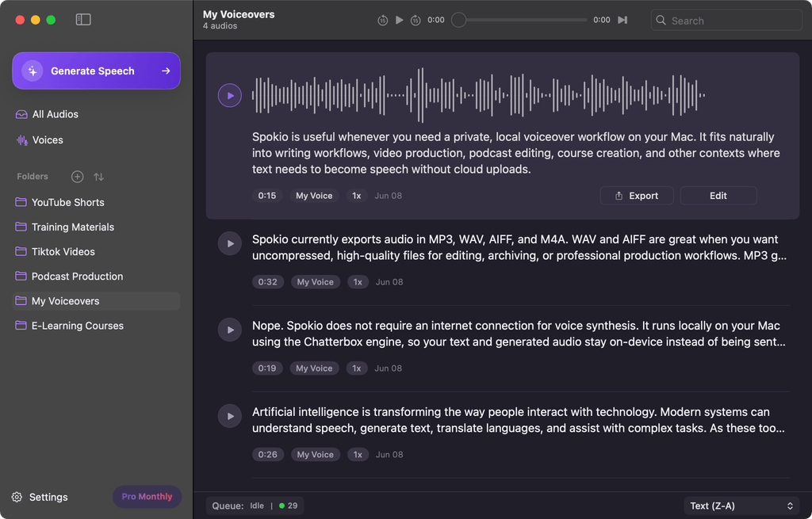The width and height of the screenshot is (812, 519).
Task: Open Settings from the sidebar
Action: point(40,498)
